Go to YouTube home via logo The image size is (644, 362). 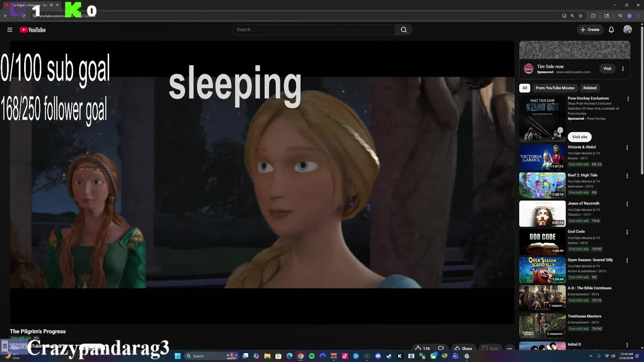(x=33, y=30)
